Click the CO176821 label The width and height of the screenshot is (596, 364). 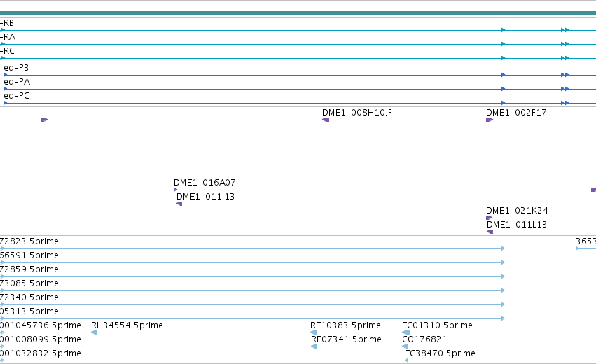click(424, 339)
